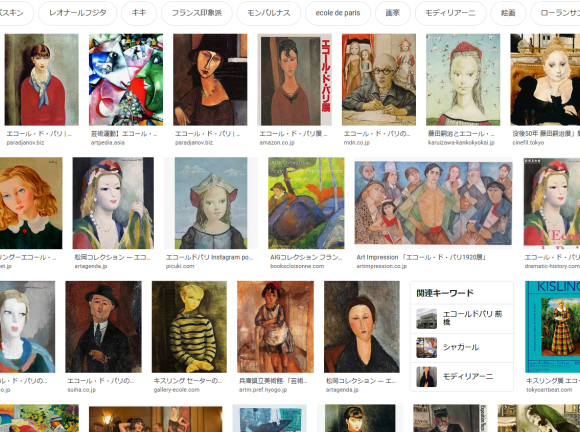Click the モディリアーニ related keyword
The image size is (580, 432).
tap(462, 377)
